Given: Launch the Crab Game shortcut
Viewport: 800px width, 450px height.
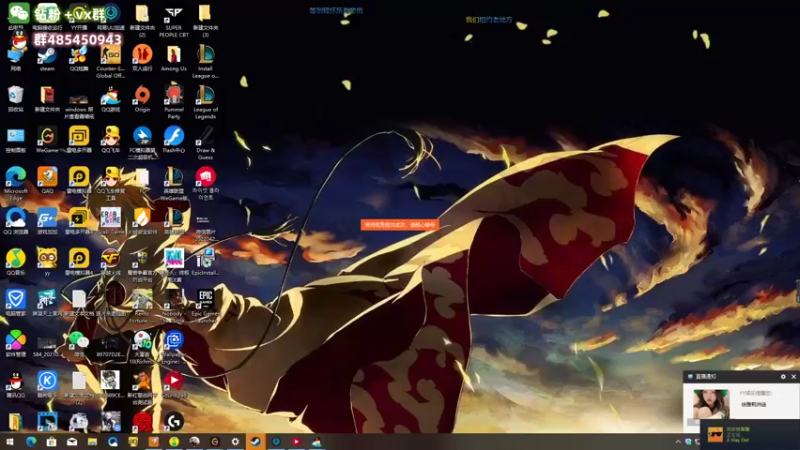Looking at the screenshot, I should tap(110, 219).
